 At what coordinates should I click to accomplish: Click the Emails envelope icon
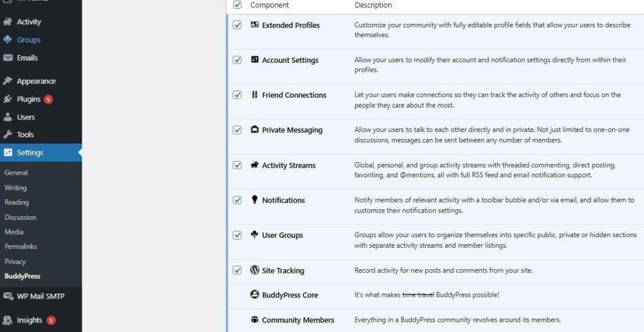[x=8, y=58]
